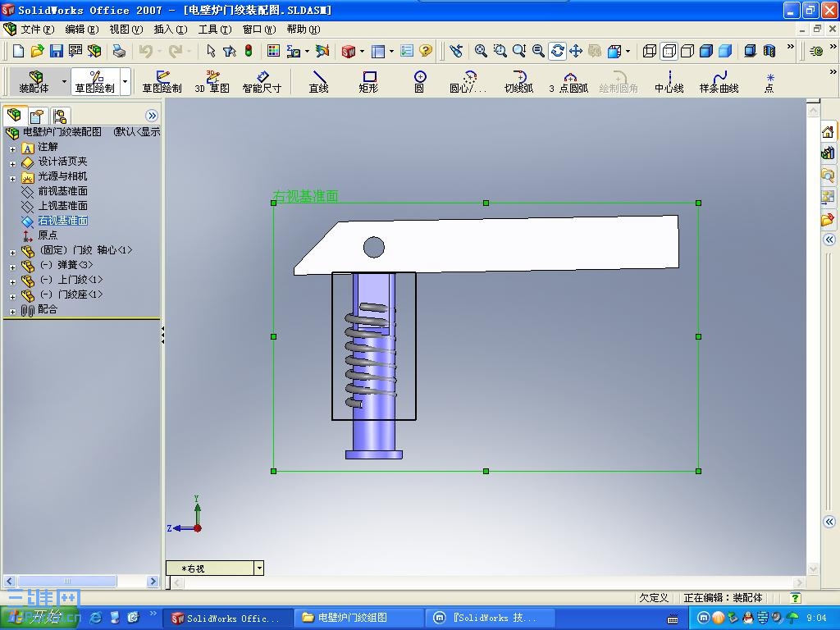Screen dimensions: 840x630
Task: Open the 装配体 command manager dropdown arrow
Action: [x=64, y=82]
